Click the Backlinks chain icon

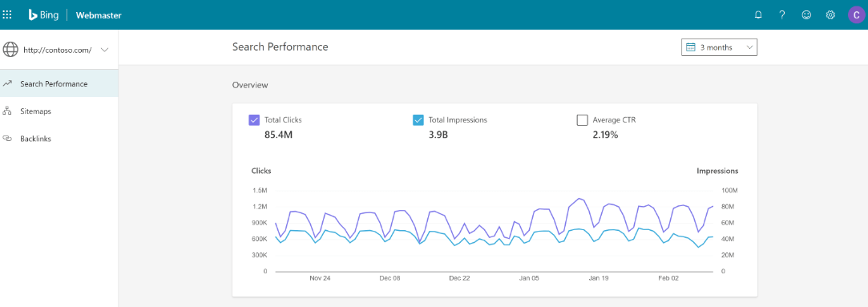(7, 139)
